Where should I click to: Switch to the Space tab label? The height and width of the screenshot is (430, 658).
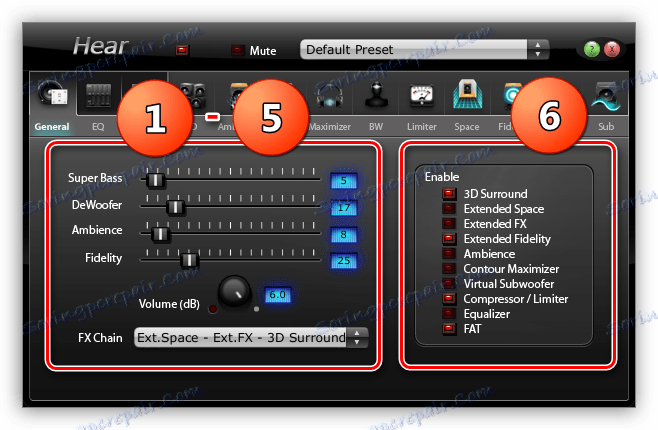[467, 127]
